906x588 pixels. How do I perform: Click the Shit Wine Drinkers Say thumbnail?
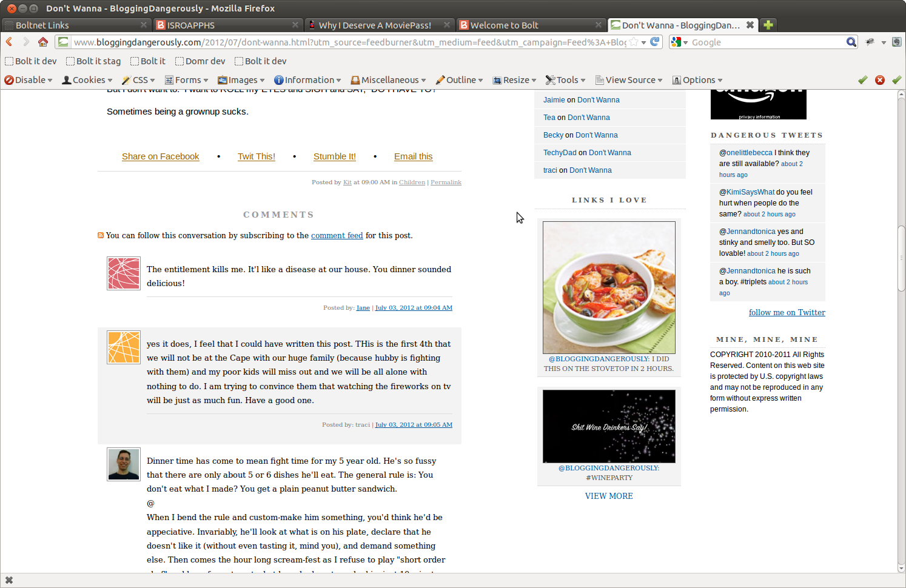(x=609, y=426)
